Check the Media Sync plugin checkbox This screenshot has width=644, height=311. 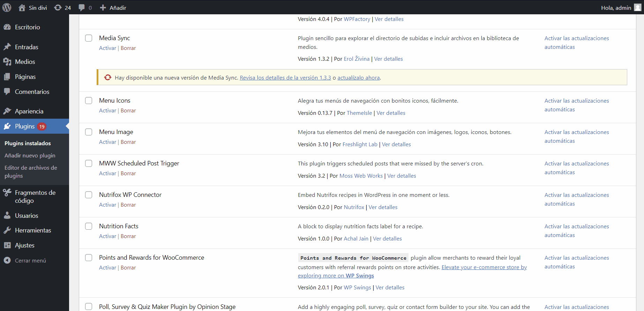(x=89, y=38)
